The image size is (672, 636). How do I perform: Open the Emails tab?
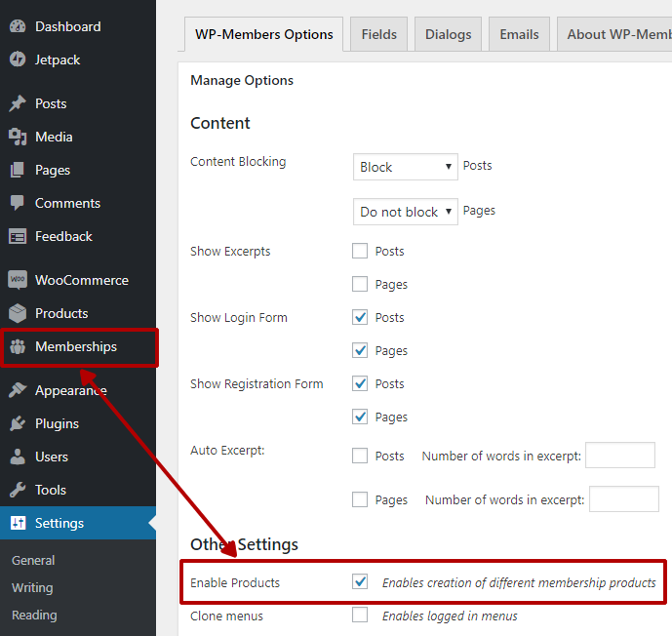point(519,34)
